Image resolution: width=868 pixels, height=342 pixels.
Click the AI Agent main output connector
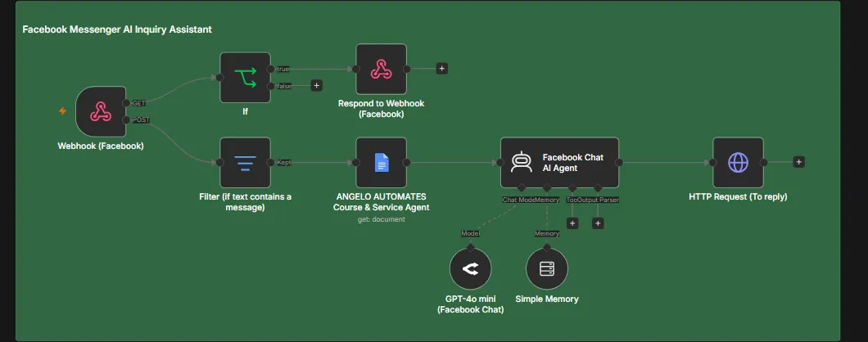coord(619,163)
